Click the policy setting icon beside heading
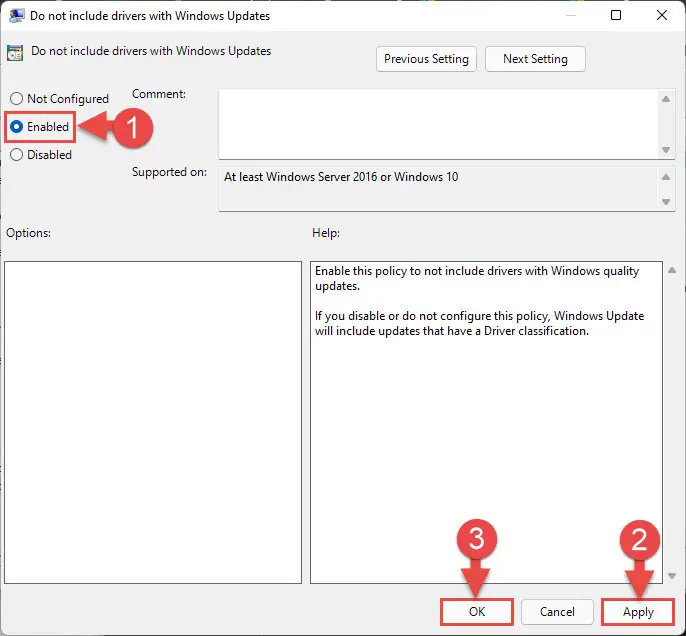Image resolution: width=686 pixels, height=636 pixels. 15,53
